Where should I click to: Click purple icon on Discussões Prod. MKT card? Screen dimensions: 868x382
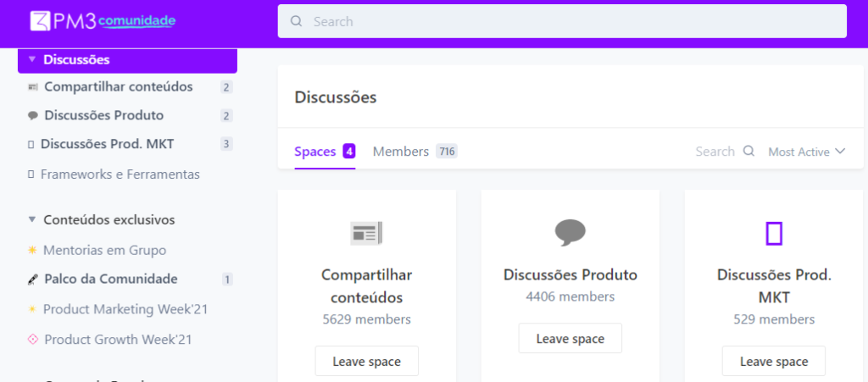click(x=774, y=233)
